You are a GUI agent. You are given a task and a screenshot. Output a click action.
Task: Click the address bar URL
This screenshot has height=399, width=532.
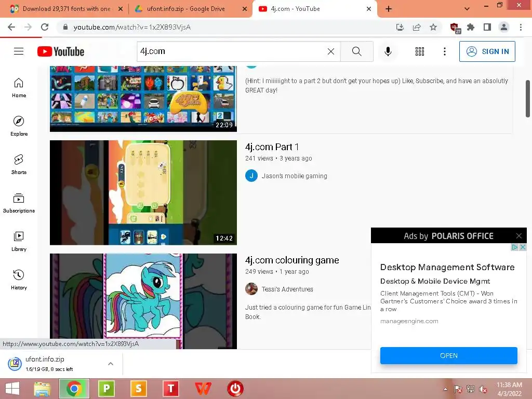pyautogui.click(x=132, y=27)
